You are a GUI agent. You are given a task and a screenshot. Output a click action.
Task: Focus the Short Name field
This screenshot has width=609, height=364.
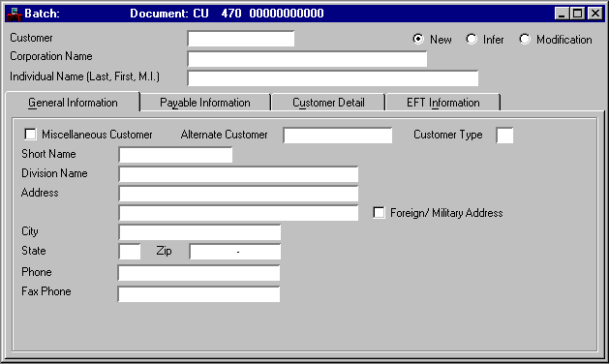click(175, 155)
